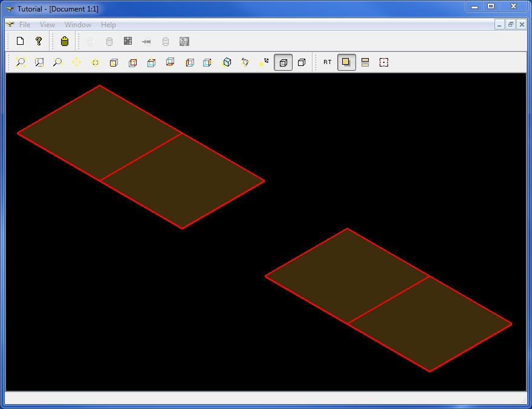Toggle the RT button in the toolbar
The width and height of the screenshot is (532, 409).
point(327,62)
